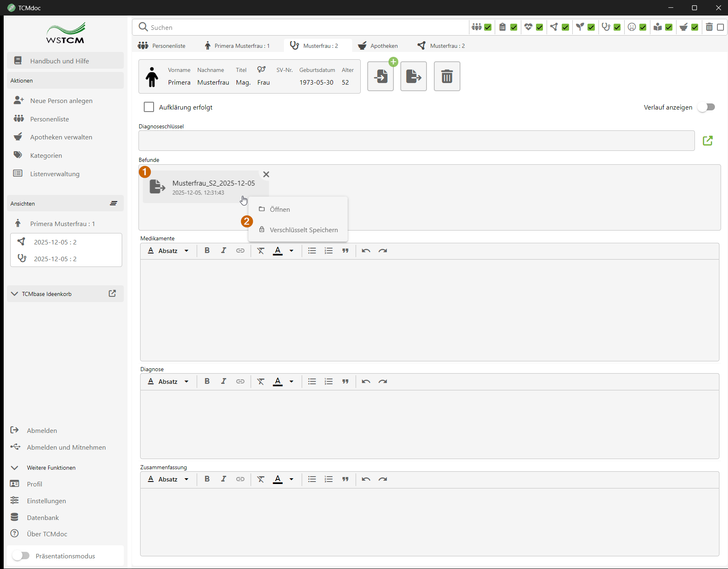Viewport: 728px width, 569px height.
Task: Enable Präsentationsmodus toggle
Action: tap(21, 556)
